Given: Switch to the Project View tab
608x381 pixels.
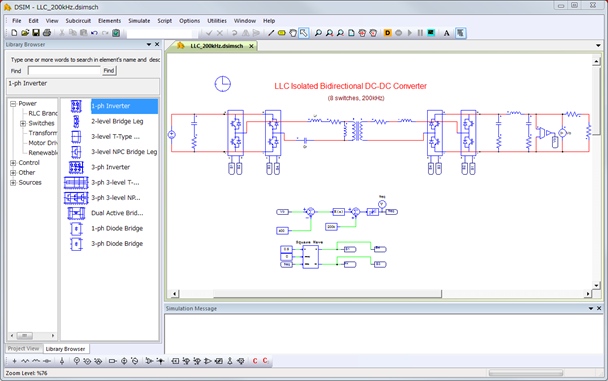Looking at the screenshot, I should [24, 348].
